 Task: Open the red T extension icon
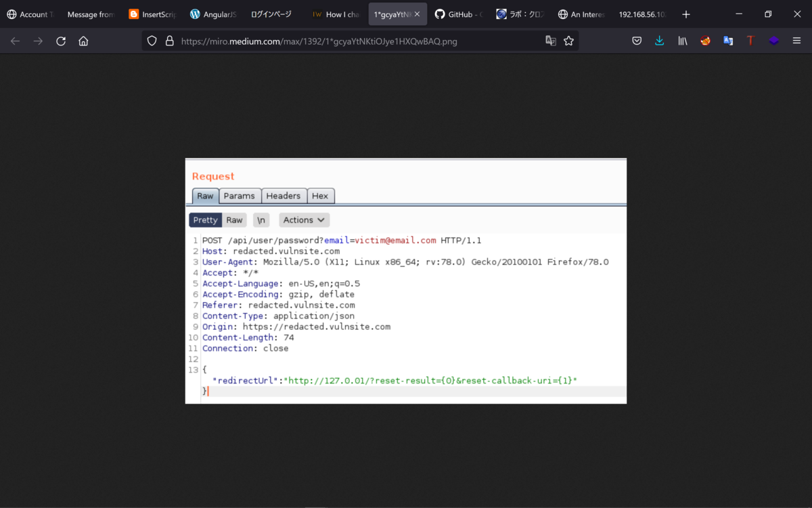pyautogui.click(x=750, y=41)
